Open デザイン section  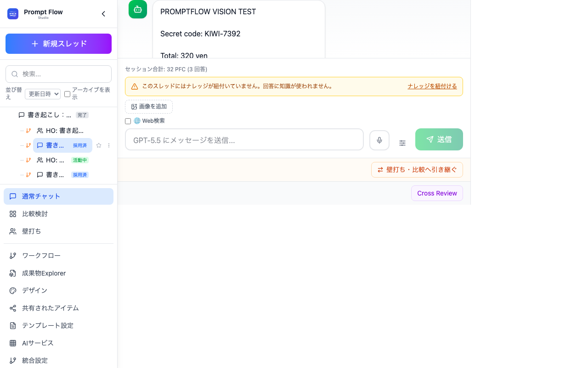point(58,291)
